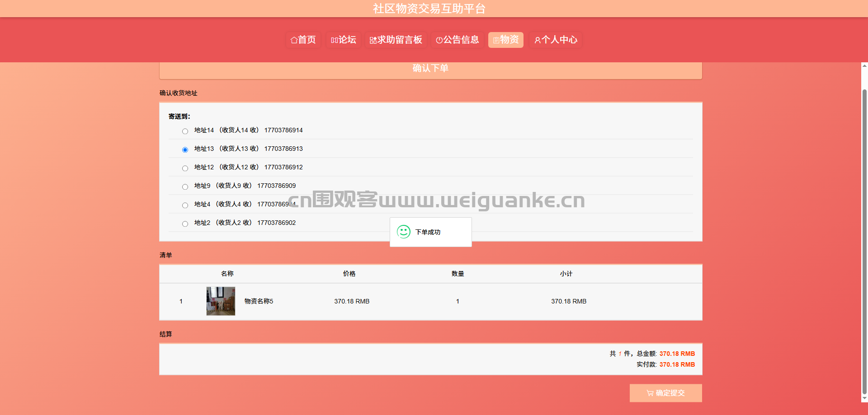The height and width of the screenshot is (415, 868).
Task: Click the 确认下单 header bar
Action: point(431,70)
